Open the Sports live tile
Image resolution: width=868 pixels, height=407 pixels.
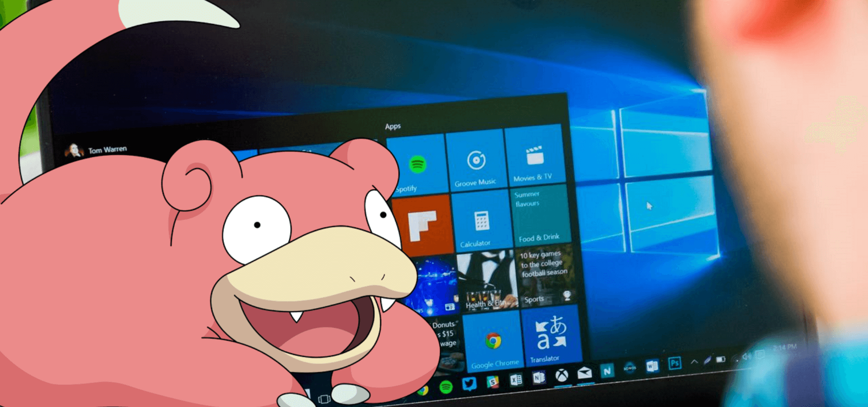(x=547, y=277)
